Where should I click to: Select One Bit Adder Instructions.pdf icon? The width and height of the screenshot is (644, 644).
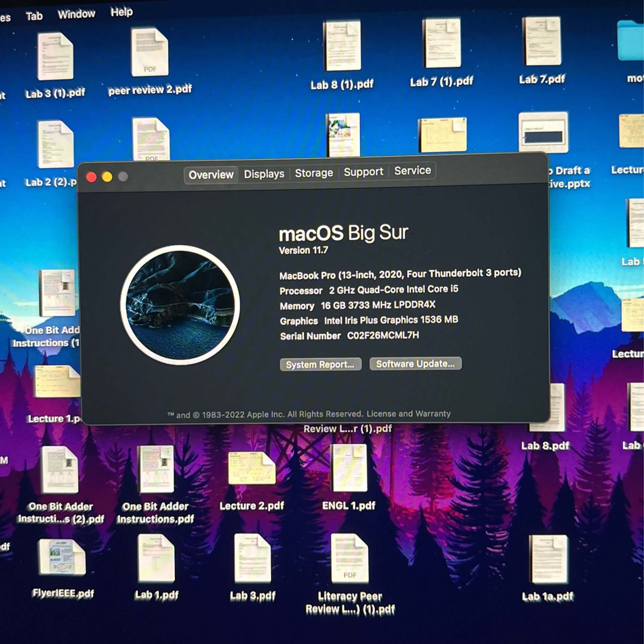point(156,469)
